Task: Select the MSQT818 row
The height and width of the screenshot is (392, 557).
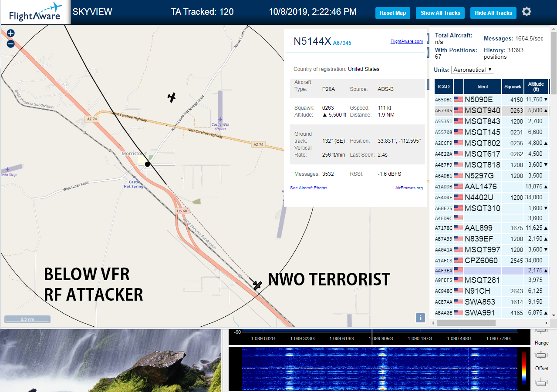Action: [492, 165]
